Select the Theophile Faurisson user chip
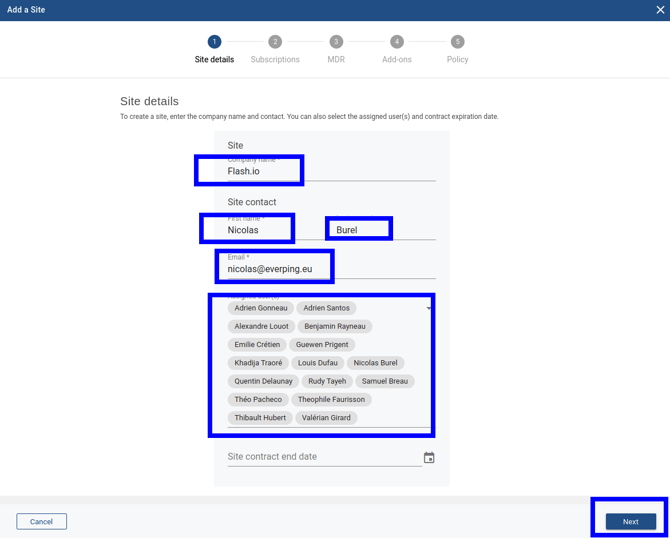 point(332,400)
